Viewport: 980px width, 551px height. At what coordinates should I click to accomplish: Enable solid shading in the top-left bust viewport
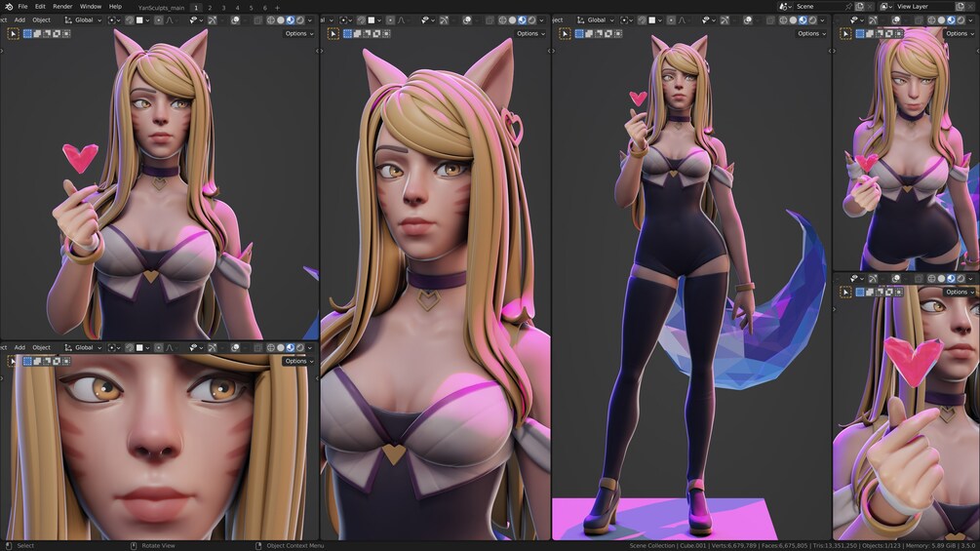281,20
